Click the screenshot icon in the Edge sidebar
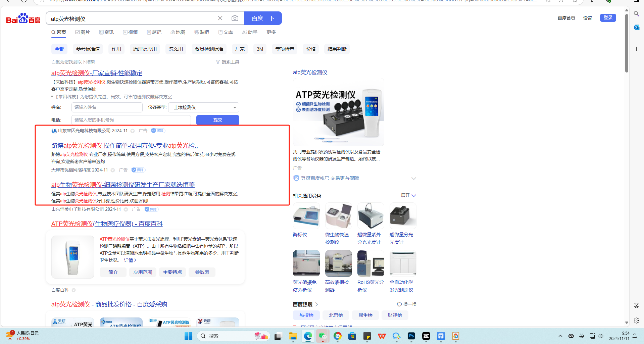644x344 pixels. tap(636, 305)
